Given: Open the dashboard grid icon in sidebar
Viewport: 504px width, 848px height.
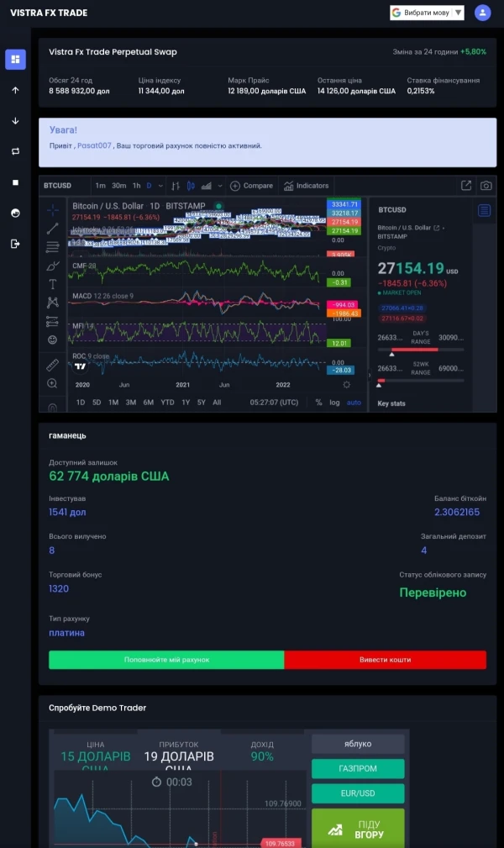Looking at the screenshot, I should [x=15, y=60].
